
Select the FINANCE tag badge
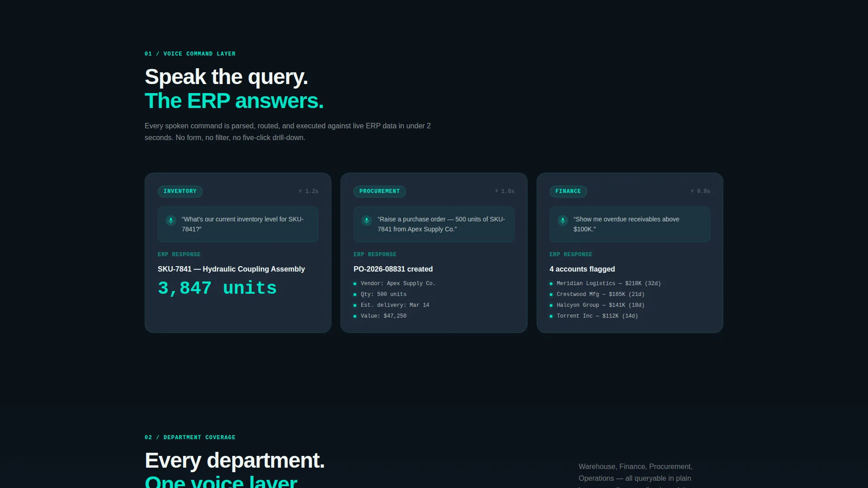point(568,192)
